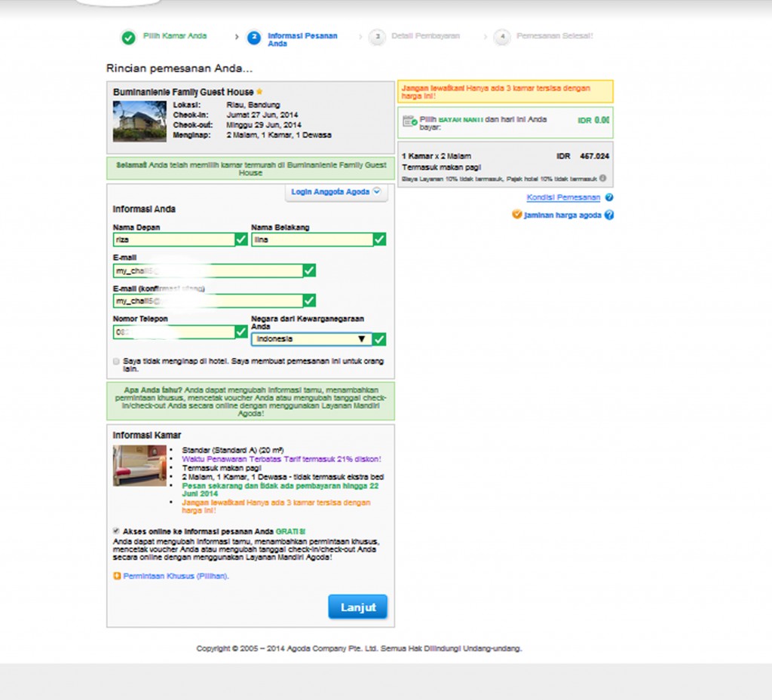
Task: Select the Detail Pembayaran step
Action: tap(425, 36)
